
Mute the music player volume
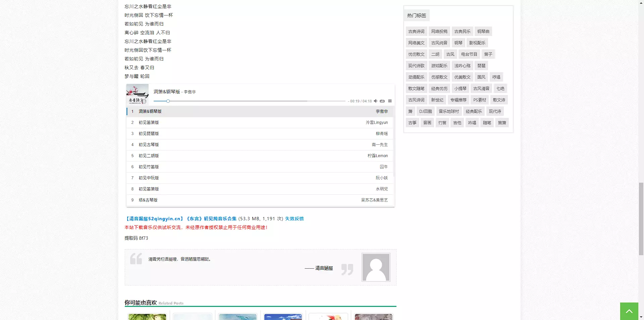click(376, 101)
